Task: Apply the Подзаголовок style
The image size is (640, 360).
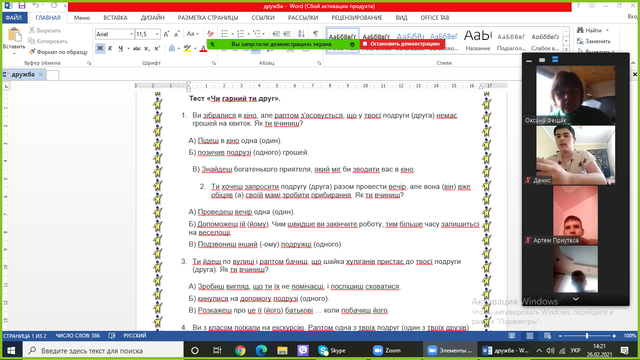Action: point(511,40)
